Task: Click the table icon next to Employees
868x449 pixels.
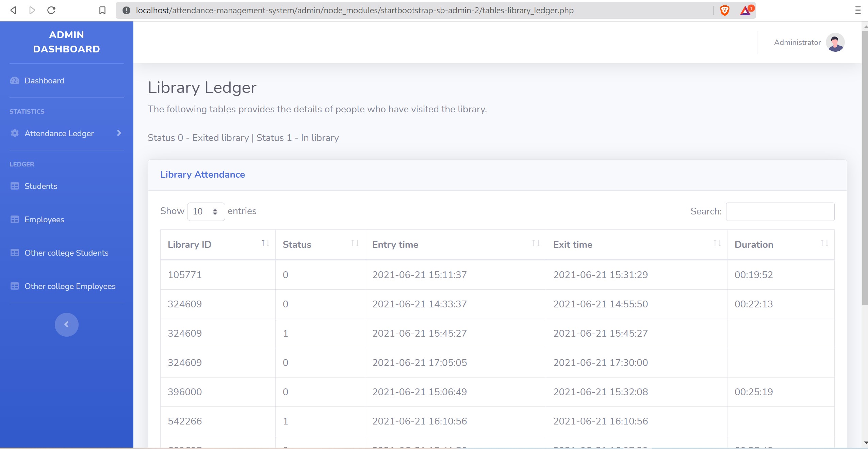Action: [x=15, y=220]
